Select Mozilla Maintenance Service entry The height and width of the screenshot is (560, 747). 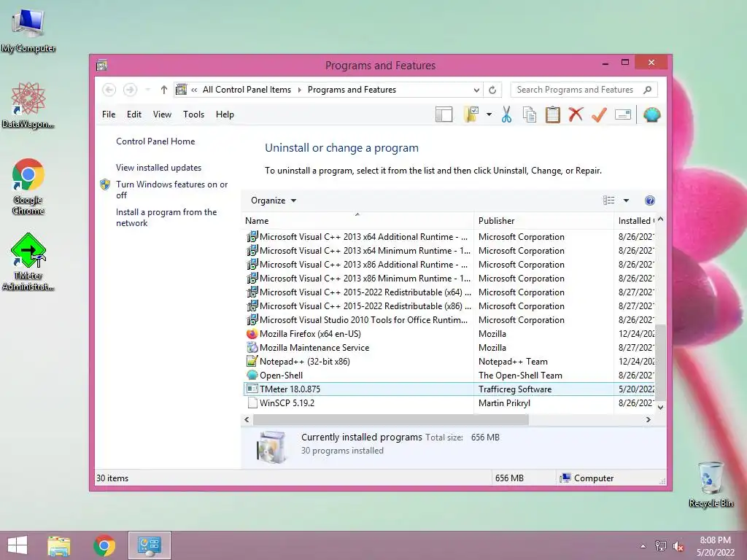click(449, 348)
